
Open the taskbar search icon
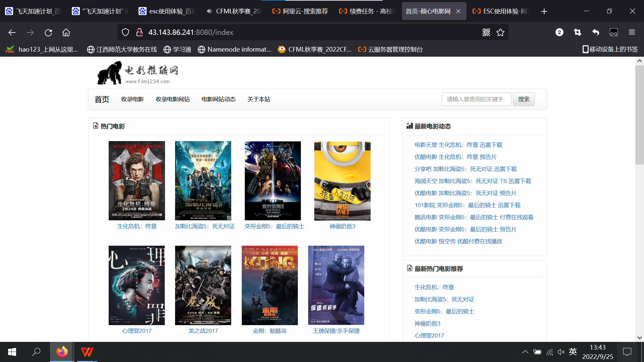point(36,352)
